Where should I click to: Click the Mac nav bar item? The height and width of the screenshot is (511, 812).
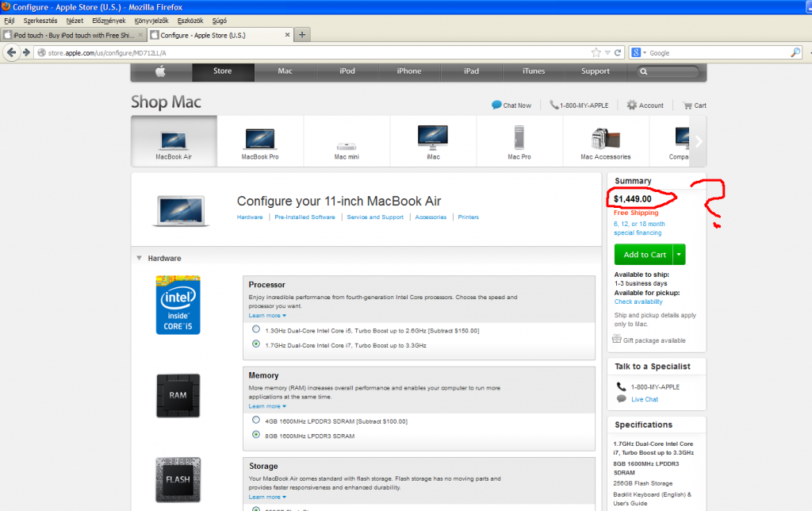click(x=285, y=71)
